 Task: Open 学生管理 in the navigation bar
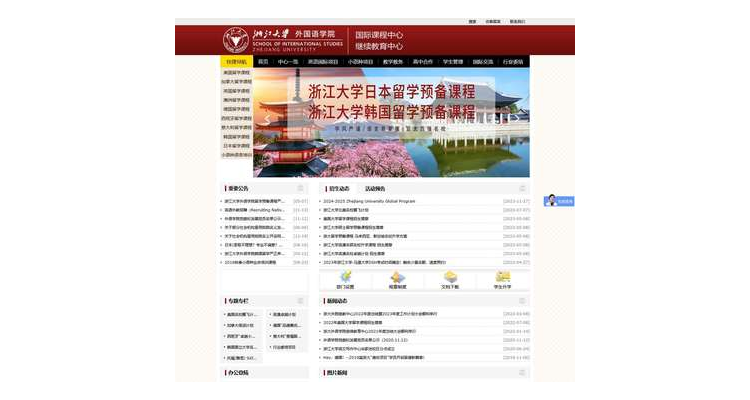453,62
